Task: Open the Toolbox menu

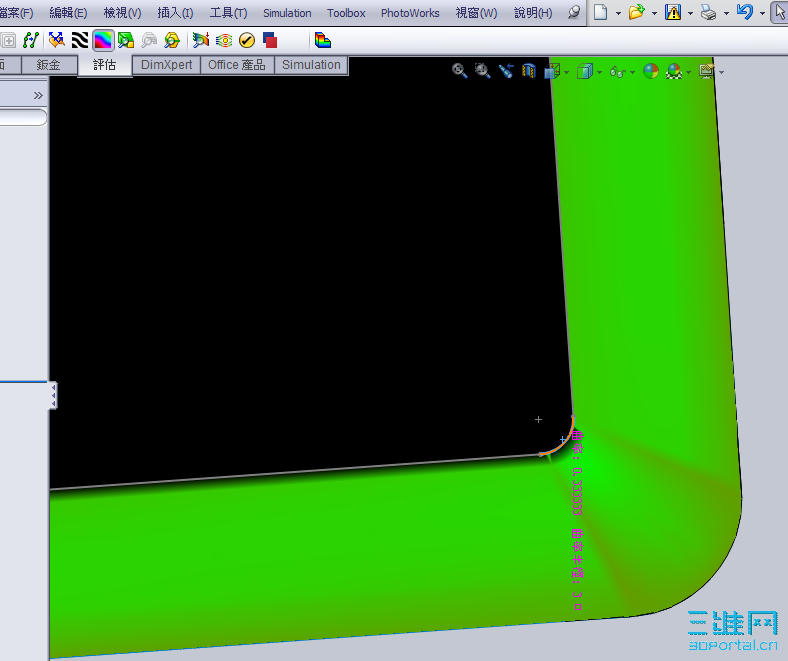Action: tap(346, 13)
